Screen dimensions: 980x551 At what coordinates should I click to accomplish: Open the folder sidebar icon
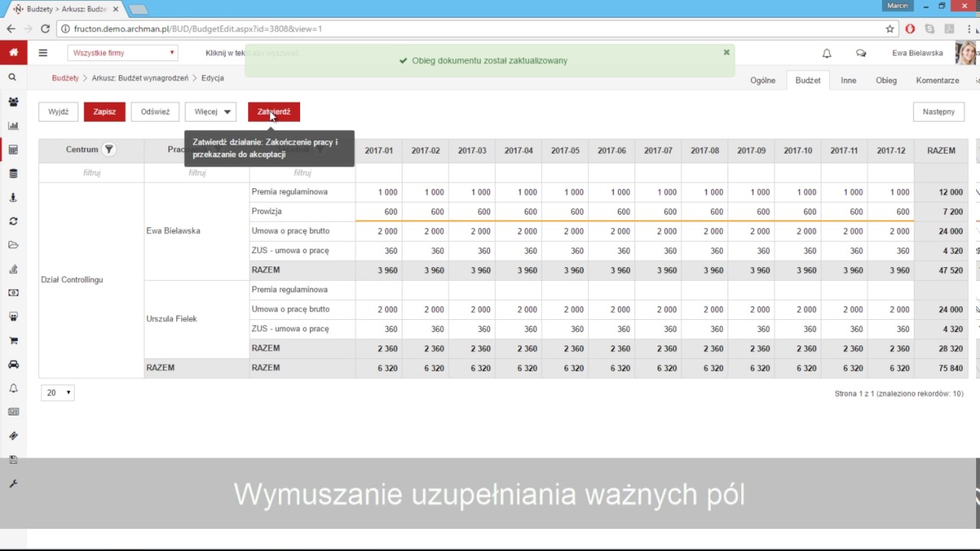(x=13, y=245)
